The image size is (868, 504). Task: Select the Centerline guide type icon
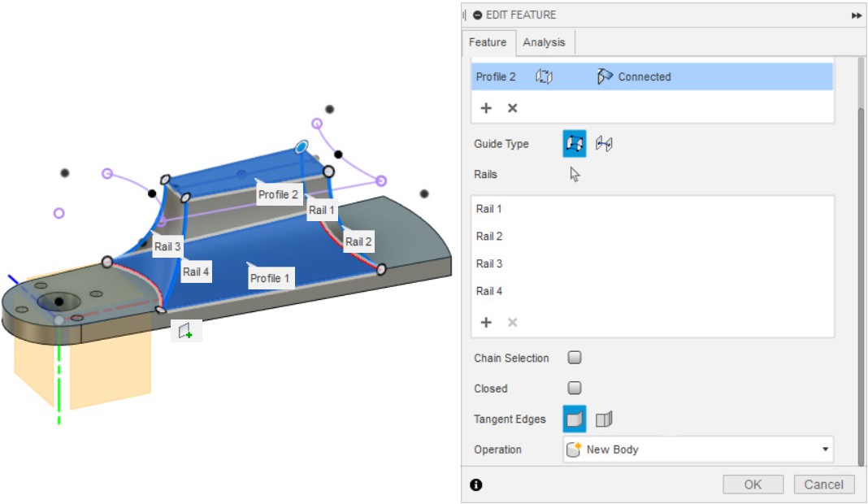[604, 144]
